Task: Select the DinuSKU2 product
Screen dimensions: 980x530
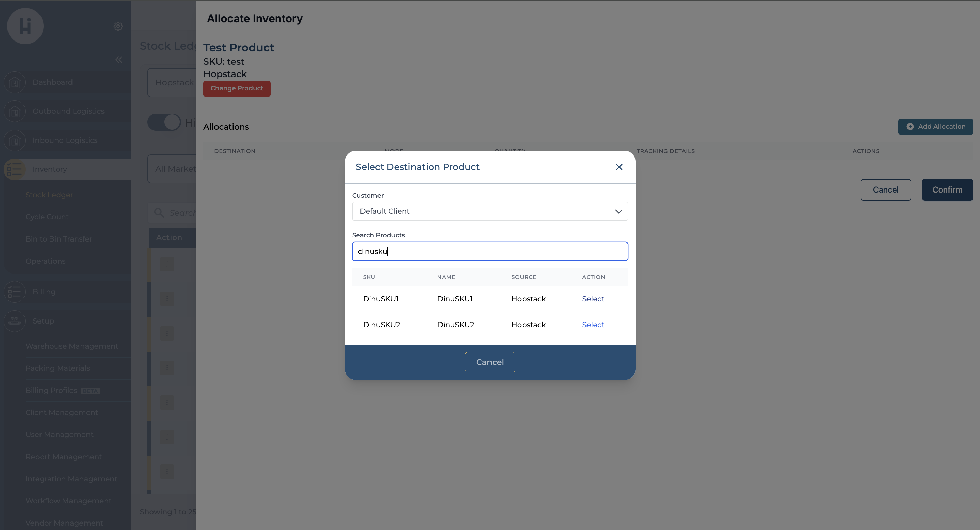Action: [592, 325]
